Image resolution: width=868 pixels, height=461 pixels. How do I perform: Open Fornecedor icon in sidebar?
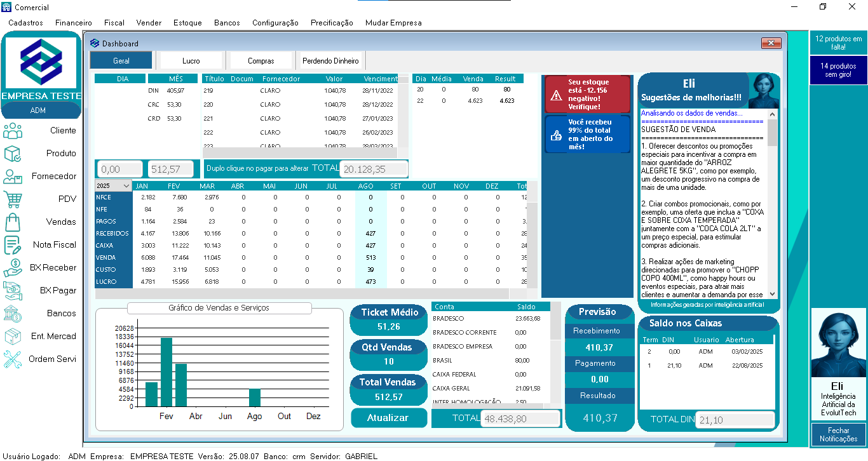click(x=13, y=177)
